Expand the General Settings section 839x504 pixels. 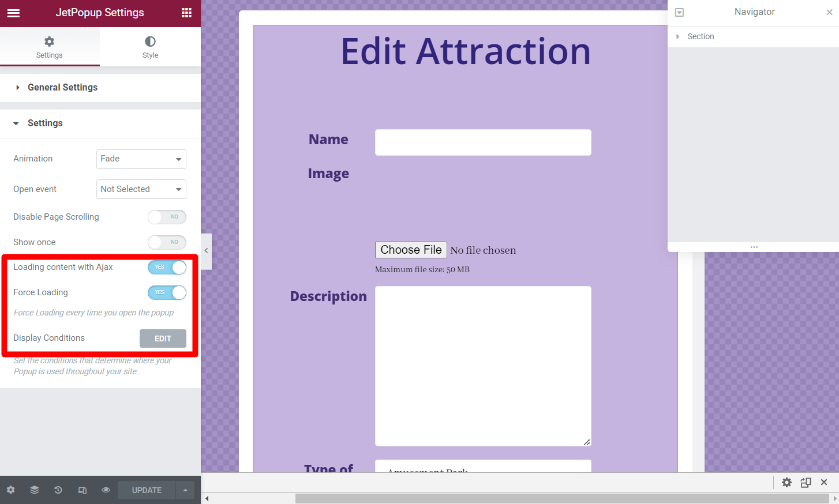click(62, 88)
